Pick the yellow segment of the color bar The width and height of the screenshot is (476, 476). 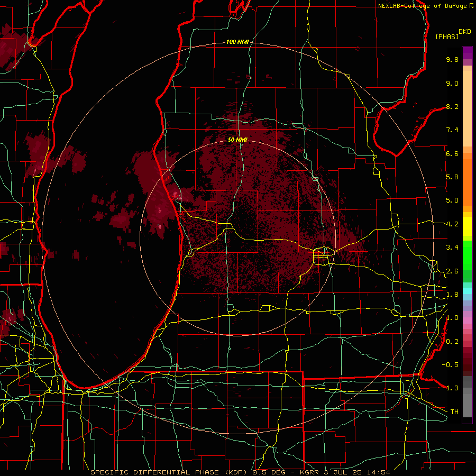pos(467,226)
